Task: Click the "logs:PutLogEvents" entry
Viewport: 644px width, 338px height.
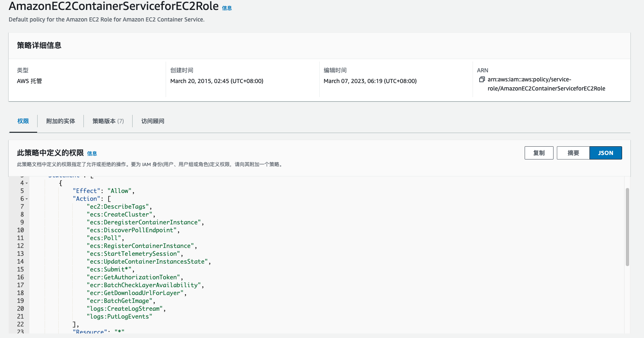Action: (119, 317)
